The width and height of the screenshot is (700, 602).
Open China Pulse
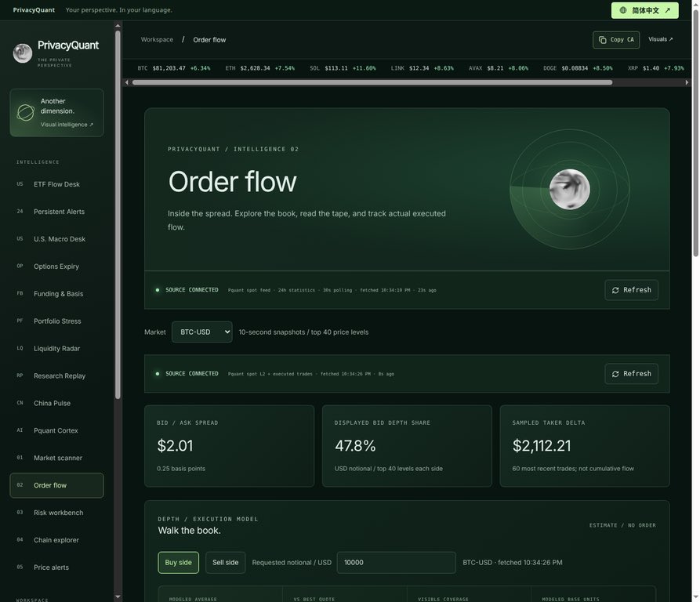click(x=56, y=404)
